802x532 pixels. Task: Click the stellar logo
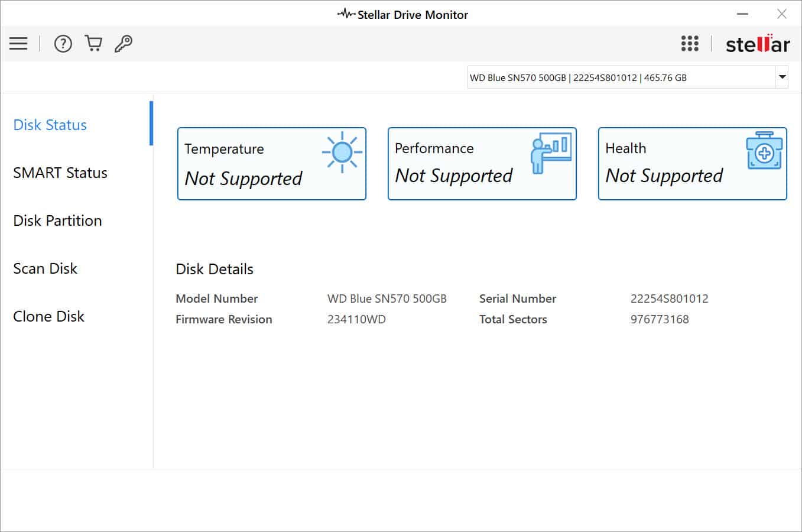tap(758, 43)
